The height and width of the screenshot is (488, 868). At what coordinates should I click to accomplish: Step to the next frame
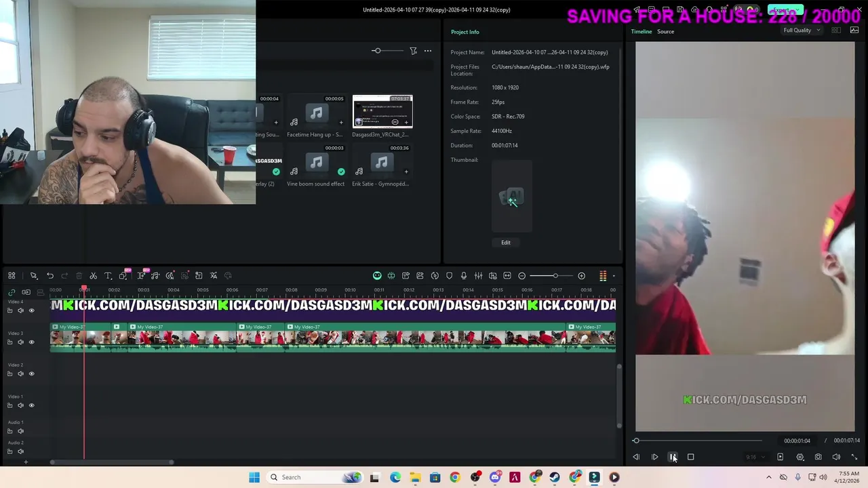click(654, 457)
